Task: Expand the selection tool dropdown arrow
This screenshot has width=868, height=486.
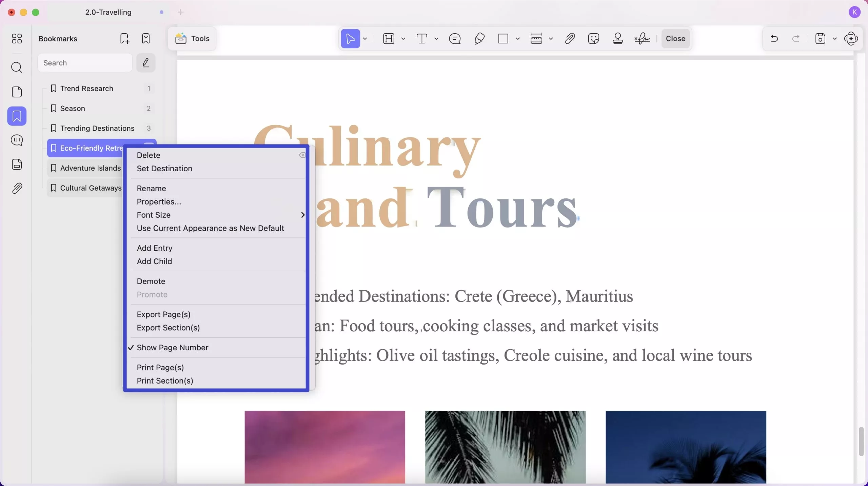Action: (365, 39)
